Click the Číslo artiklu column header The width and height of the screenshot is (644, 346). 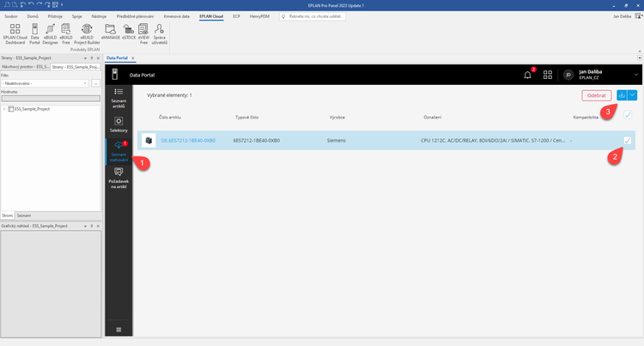pos(170,118)
